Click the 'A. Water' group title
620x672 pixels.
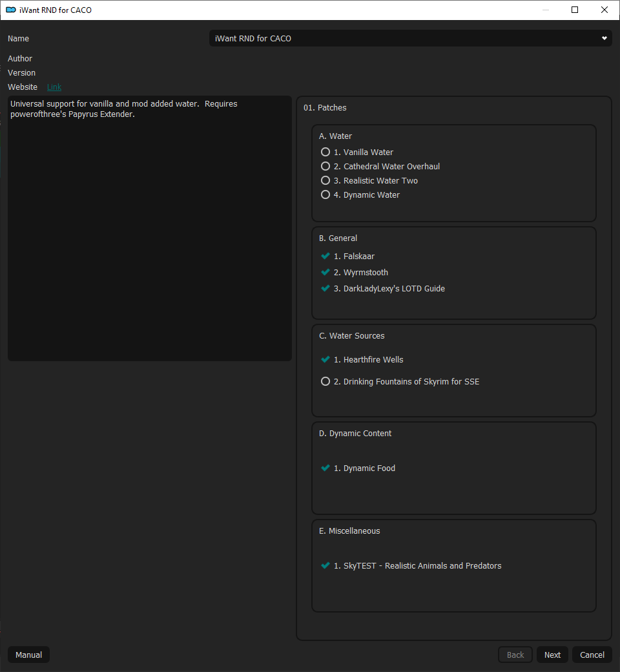pos(335,136)
